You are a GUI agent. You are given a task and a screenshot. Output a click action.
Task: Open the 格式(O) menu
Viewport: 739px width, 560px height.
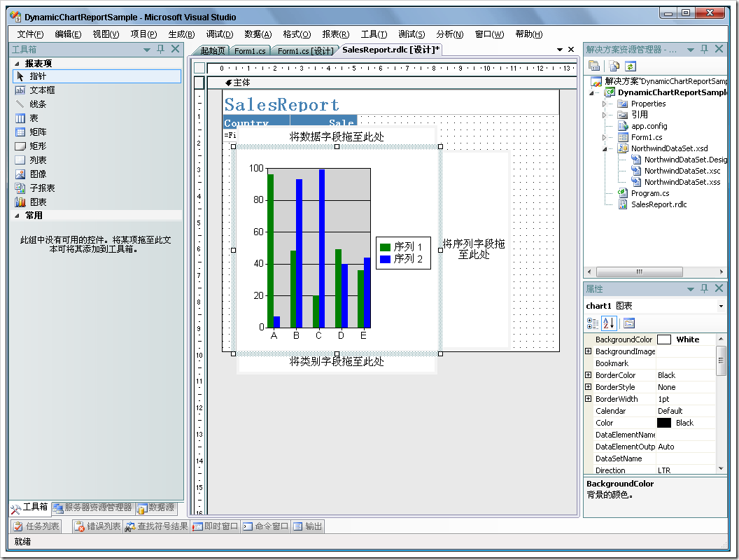click(297, 34)
